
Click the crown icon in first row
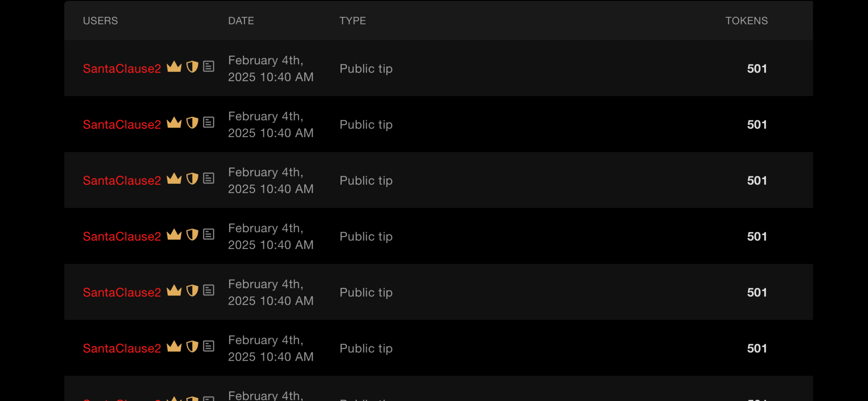coord(174,67)
